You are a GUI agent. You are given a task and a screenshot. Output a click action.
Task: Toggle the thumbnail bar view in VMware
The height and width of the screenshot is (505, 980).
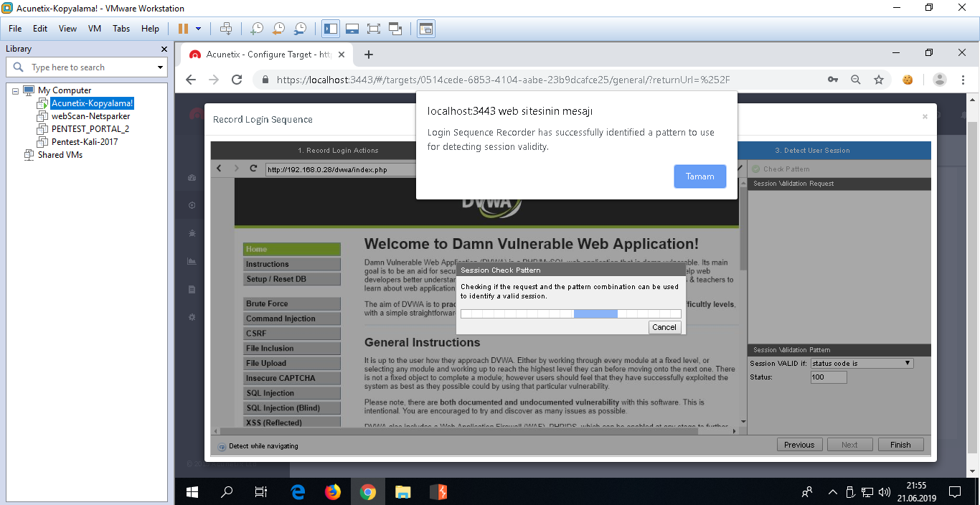pyautogui.click(x=352, y=29)
